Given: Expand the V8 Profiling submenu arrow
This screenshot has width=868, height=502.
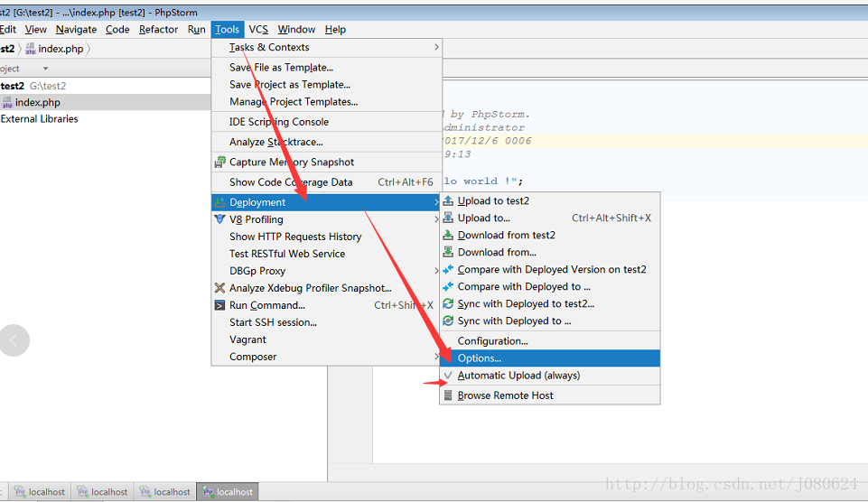Looking at the screenshot, I should point(436,219).
